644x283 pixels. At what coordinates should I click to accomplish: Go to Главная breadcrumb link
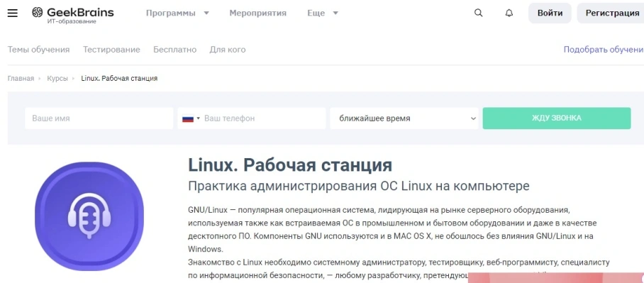tap(21, 79)
